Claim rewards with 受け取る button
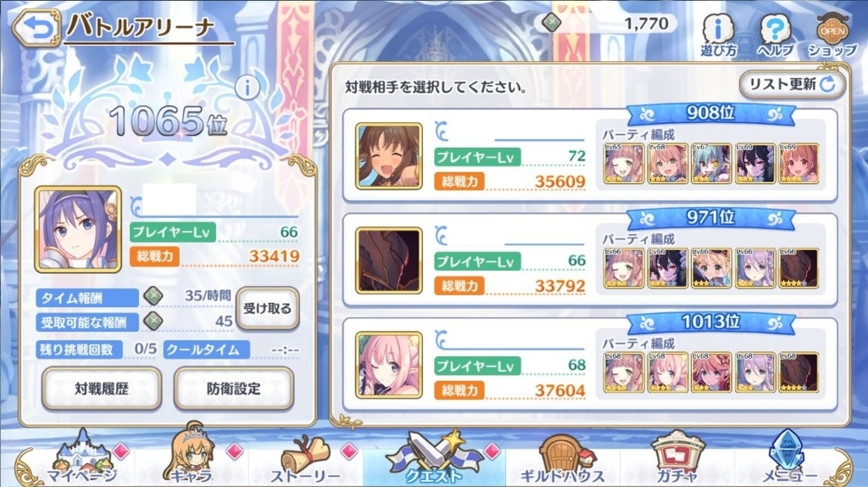 [x=268, y=308]
